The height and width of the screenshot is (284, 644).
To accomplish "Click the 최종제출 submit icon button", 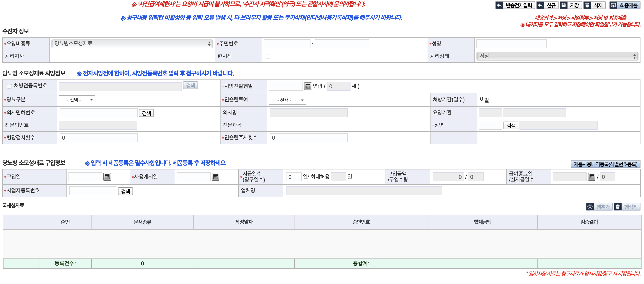I will [625, 5].
